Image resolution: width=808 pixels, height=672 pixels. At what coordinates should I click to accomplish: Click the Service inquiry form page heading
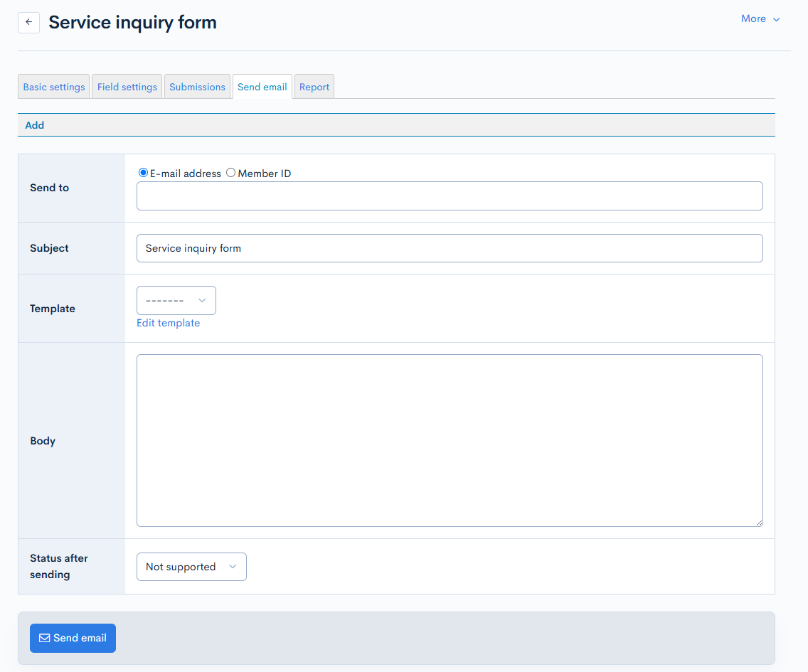click(132, 22)
